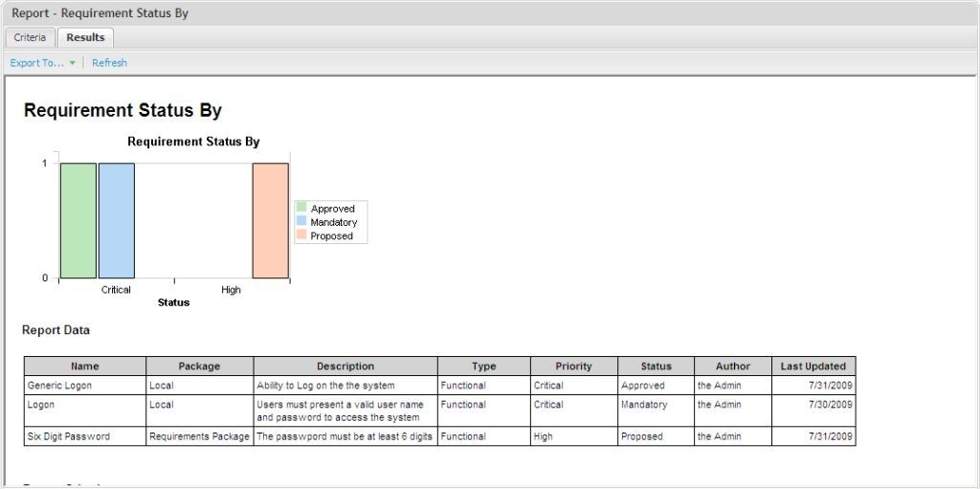Click the Status column header
The image size is (980, 489).
[656, 367]
